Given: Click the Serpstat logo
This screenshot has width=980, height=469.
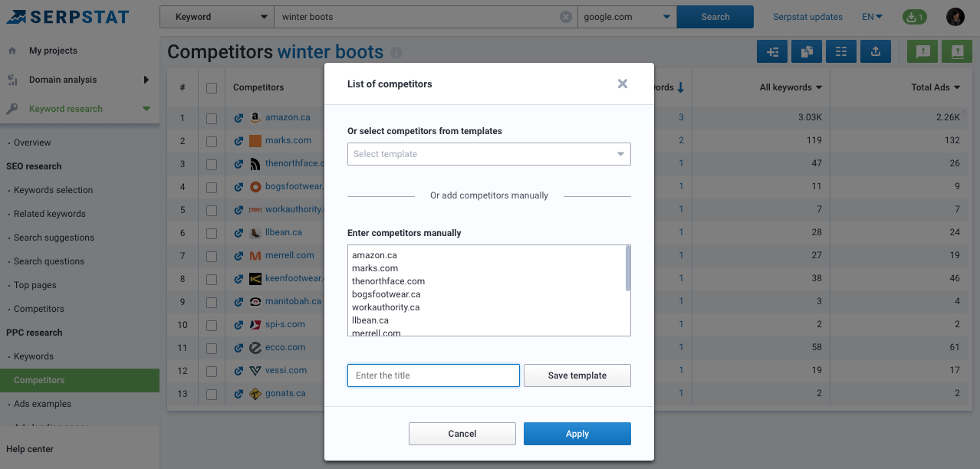Looking at the screenshot, I should [68, 17].
